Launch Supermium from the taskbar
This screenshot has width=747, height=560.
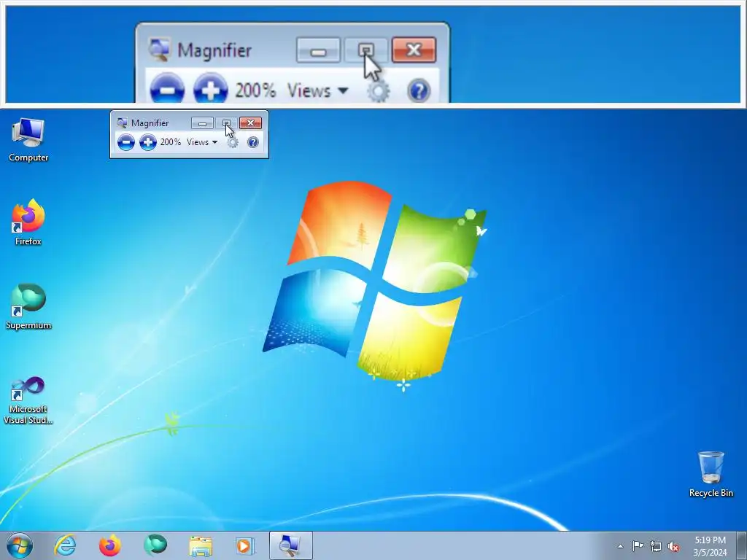pos(155,545)
